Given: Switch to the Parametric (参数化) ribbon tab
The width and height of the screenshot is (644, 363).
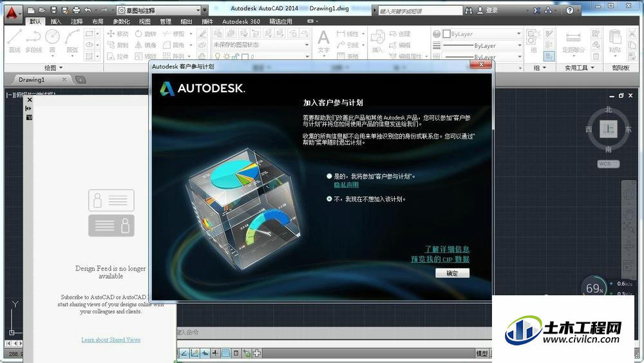Looking at the screenshot, I should [121, 21].
